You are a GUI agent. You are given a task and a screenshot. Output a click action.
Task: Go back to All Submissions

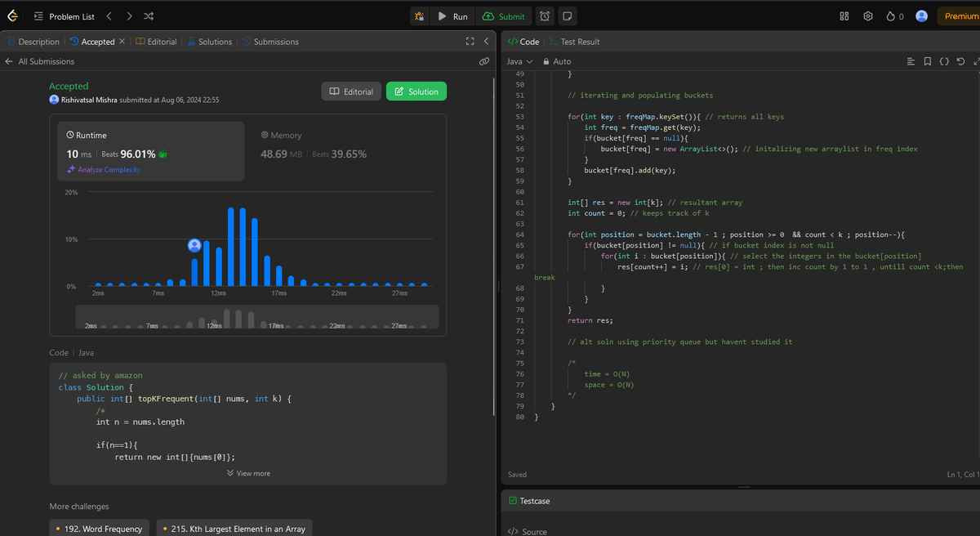[x=39, y=61]
